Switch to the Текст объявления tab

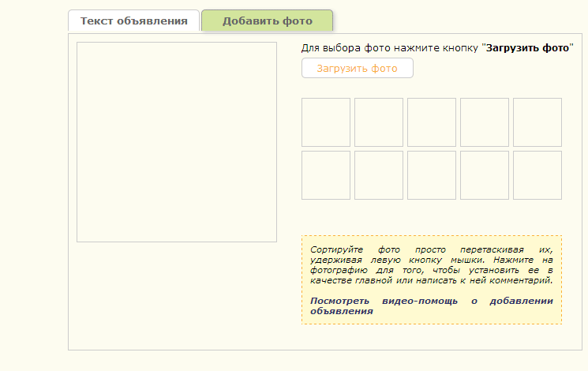(x=133, y=21)
